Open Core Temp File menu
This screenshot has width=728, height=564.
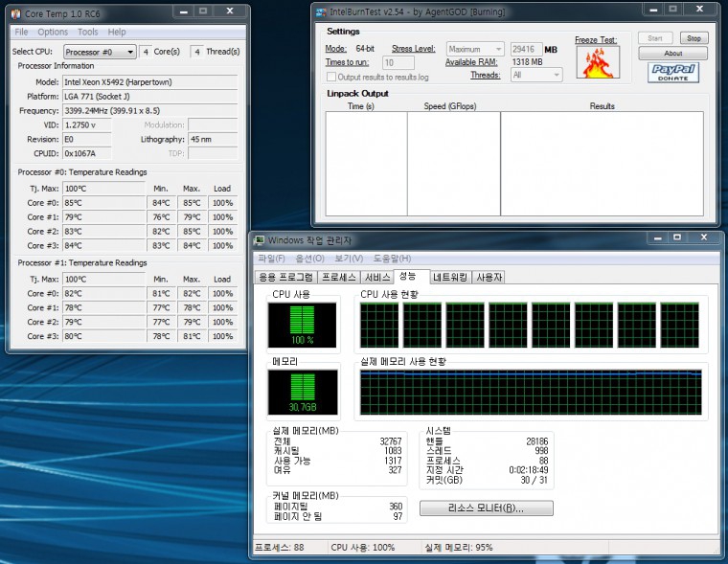pos(21,32)
